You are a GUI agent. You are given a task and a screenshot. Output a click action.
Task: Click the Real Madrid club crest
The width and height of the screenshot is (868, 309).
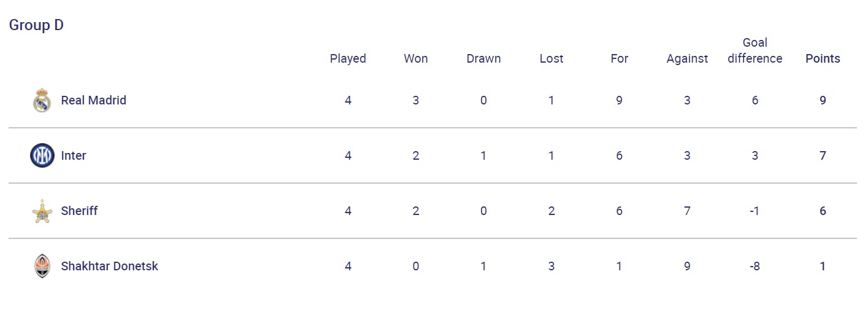(42, 100)
